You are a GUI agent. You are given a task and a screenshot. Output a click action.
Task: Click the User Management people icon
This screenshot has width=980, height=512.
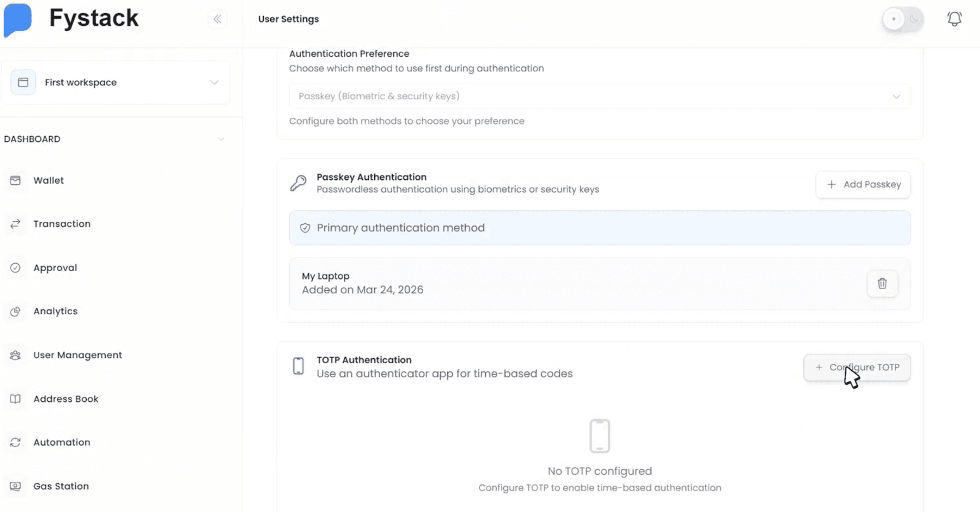tap(15, 355)
